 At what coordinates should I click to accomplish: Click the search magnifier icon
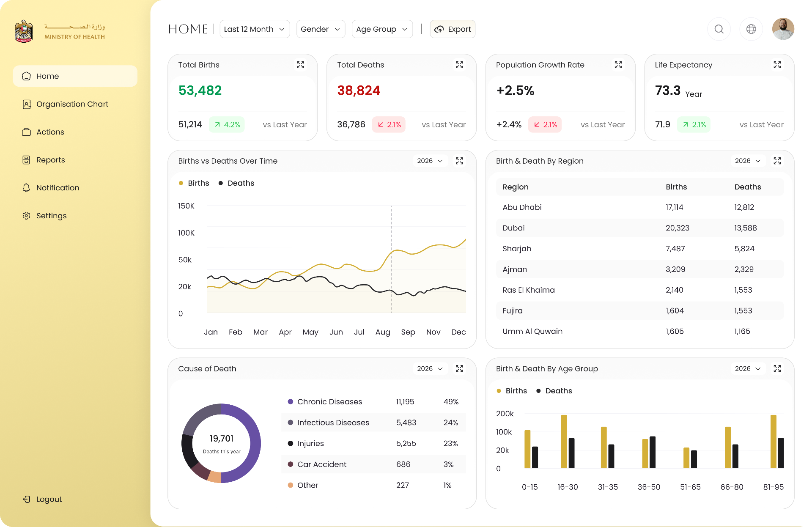(x=719, y=29)
